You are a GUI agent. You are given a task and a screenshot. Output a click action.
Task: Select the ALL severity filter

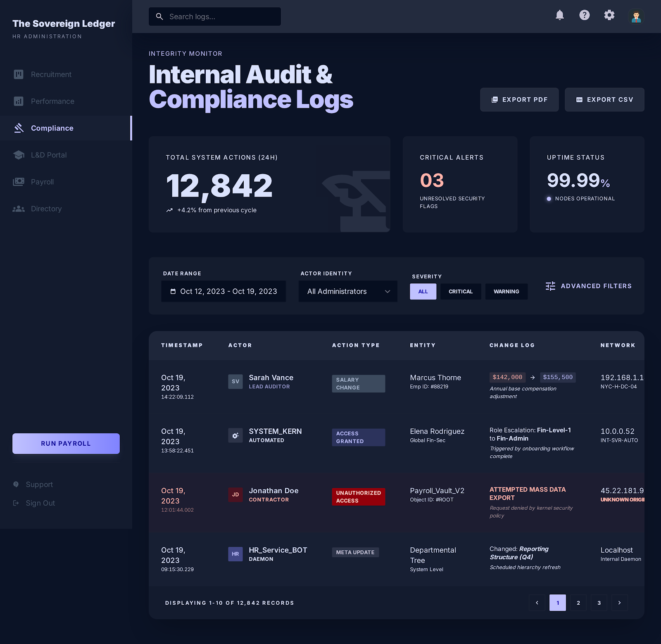423,292
